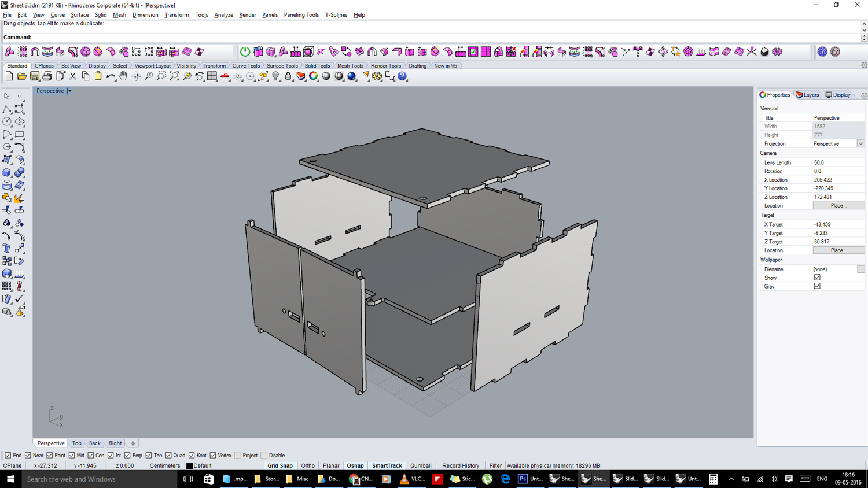Click the Undo arrow icon

coord(111,76)
